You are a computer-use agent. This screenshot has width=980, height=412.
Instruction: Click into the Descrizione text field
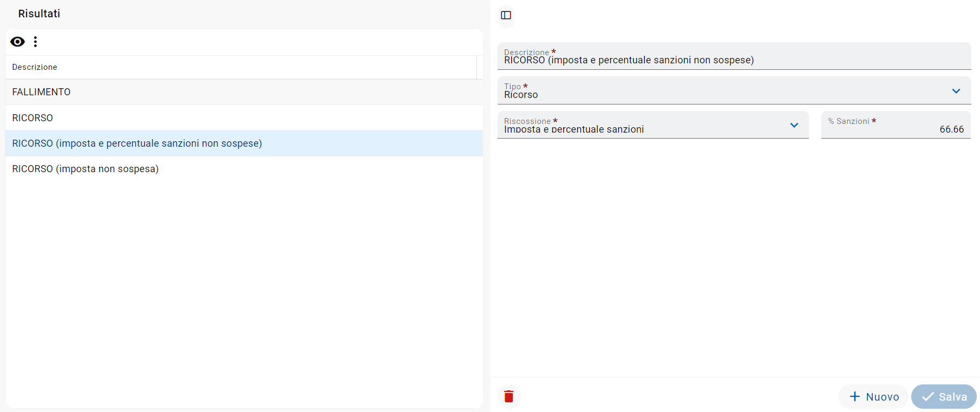(734, 60)
